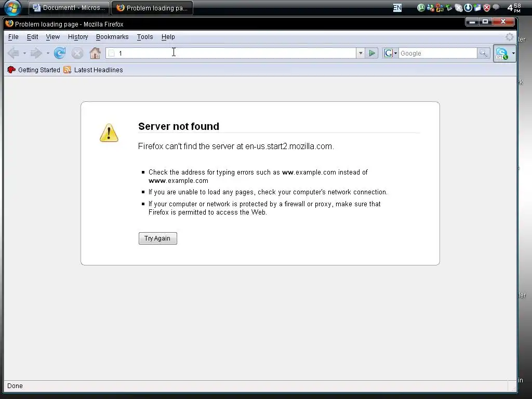532x399 pixels.
Task: Click the page icon in address bar
Action: tap(112, 54)
